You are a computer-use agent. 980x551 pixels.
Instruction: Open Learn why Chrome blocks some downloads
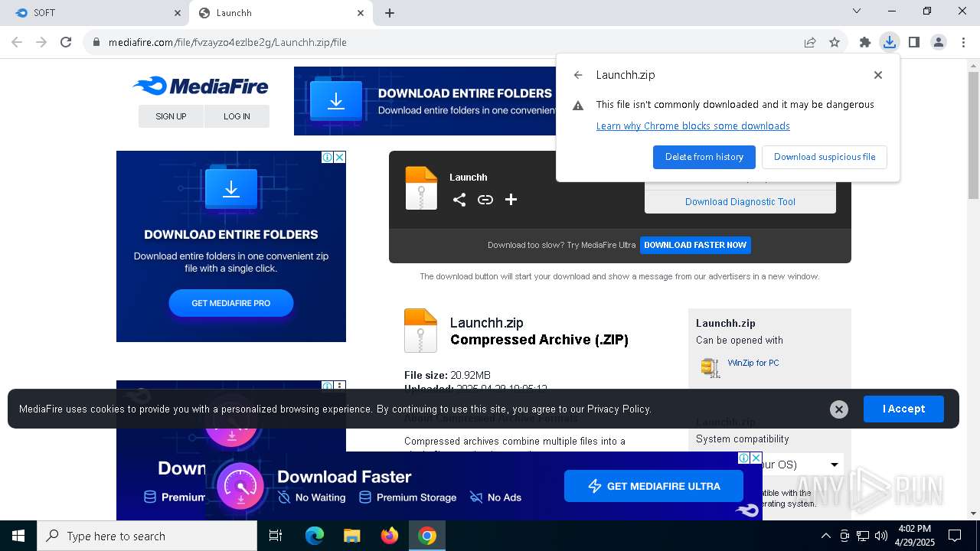coord(693,126)
